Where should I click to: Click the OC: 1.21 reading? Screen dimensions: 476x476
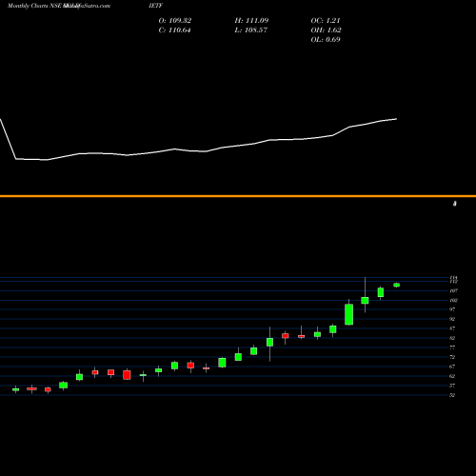pos(326,21)
